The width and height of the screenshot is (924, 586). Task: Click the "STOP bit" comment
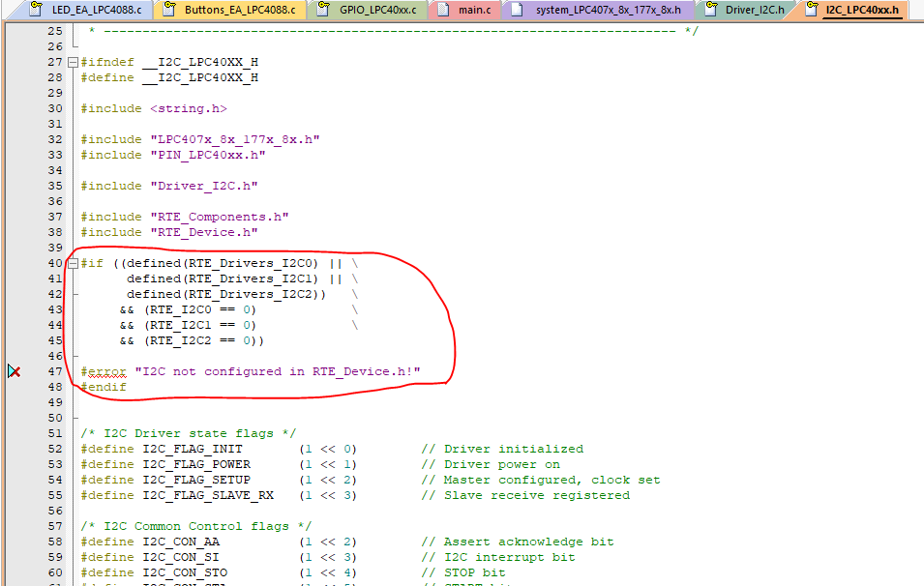point(463,572)
